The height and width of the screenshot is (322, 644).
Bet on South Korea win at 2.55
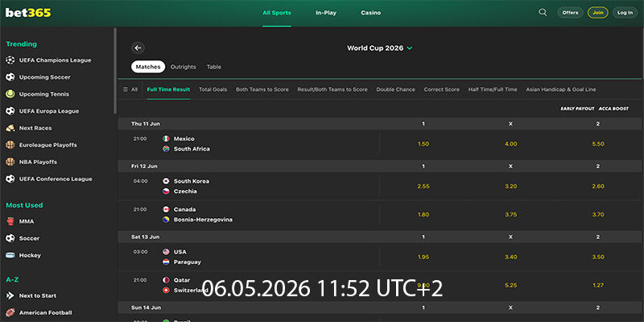coord(423,187)
